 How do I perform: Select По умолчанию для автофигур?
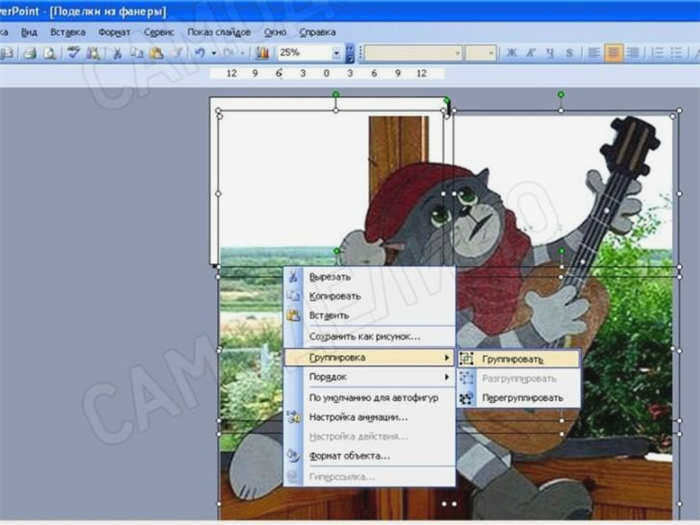(370, 397)
